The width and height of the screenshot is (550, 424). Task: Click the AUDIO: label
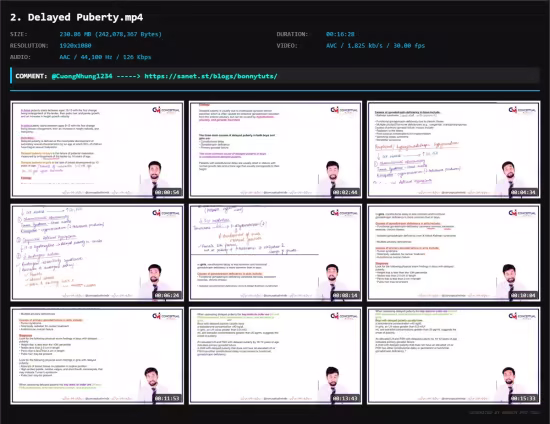(x=20, y=57)
